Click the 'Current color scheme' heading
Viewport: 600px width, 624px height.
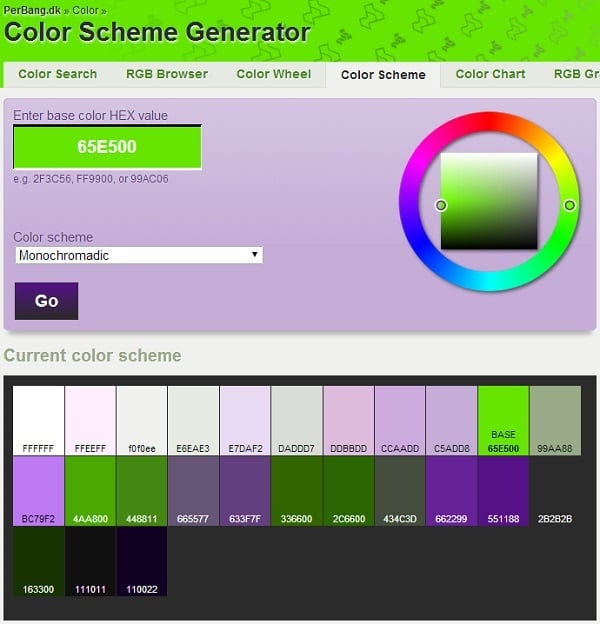(x=92, y=355)
